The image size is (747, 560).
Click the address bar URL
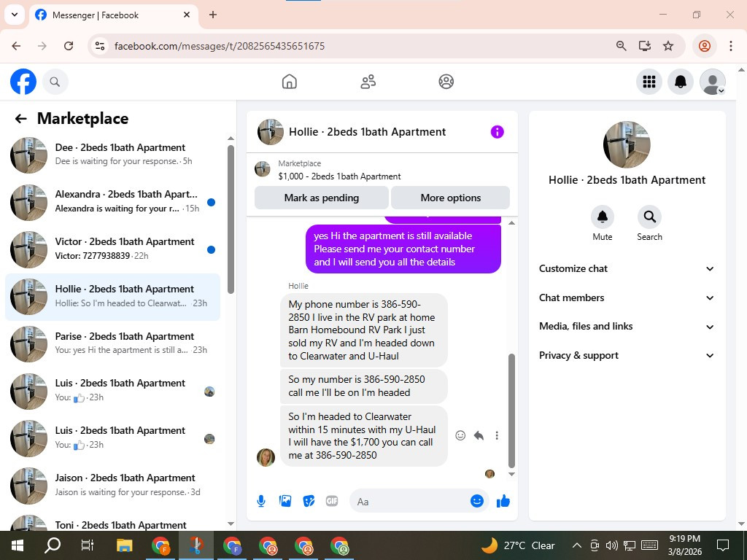[220, 46]
